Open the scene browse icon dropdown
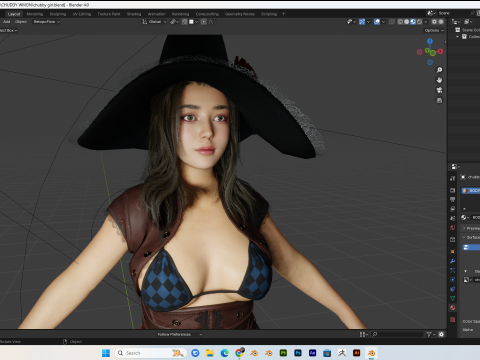 (x=431, y=13)
